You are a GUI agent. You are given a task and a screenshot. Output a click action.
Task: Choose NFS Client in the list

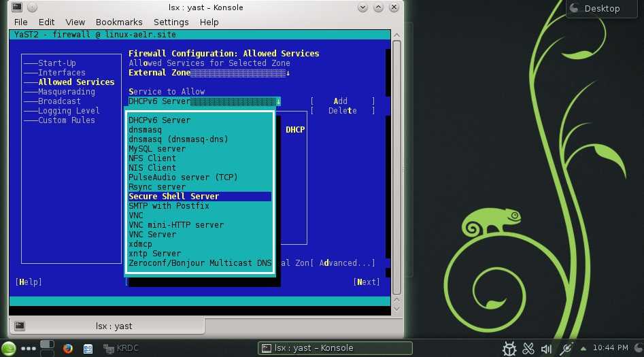coord(200,158)
